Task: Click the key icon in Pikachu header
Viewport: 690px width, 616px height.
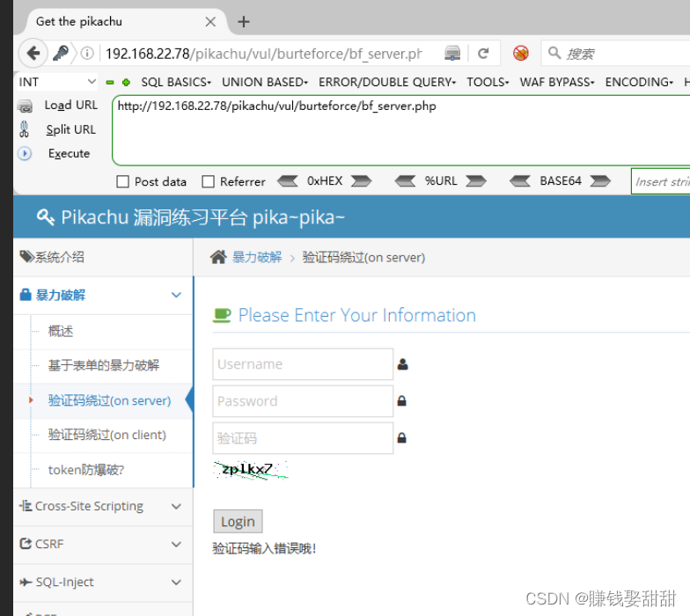Action: [46, 217]
